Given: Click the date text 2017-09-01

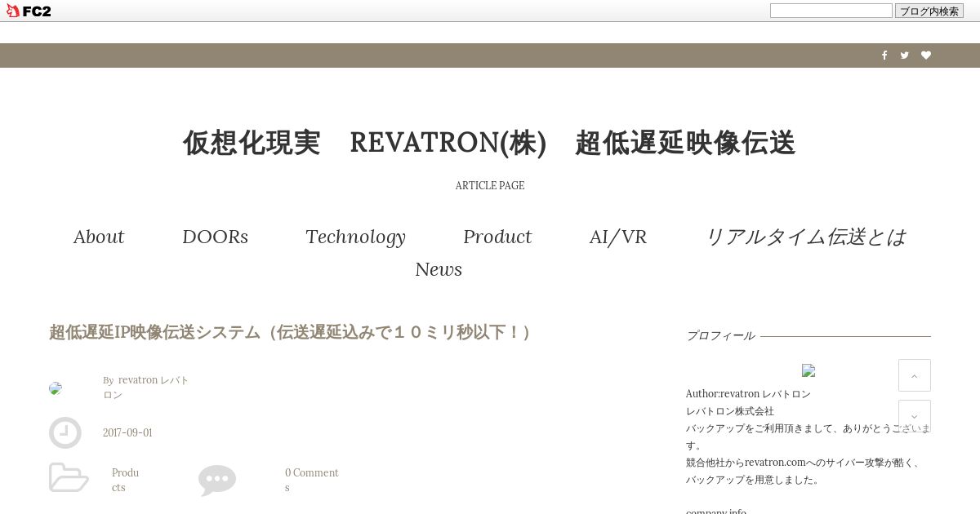Looking at the screenshot, I should pos(127,433).
